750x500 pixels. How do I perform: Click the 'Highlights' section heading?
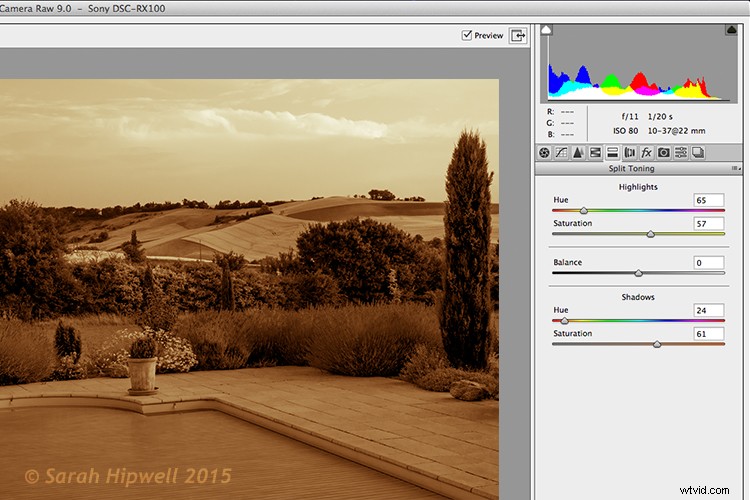(638, 187)
